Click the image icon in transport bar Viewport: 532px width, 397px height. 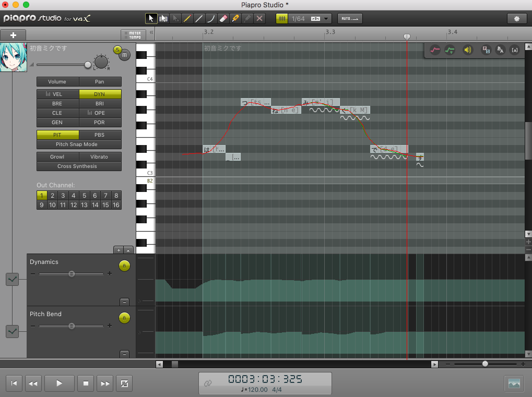click(514, 383)
